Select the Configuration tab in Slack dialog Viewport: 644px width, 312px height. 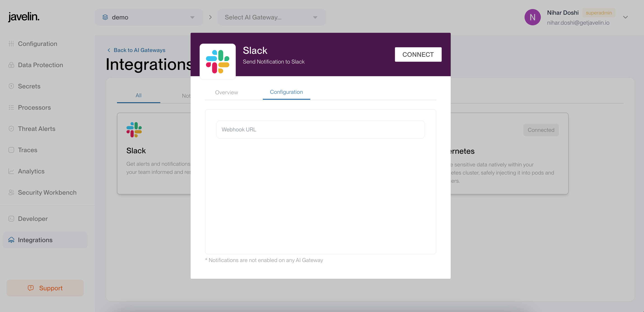[x=286, y=92]
